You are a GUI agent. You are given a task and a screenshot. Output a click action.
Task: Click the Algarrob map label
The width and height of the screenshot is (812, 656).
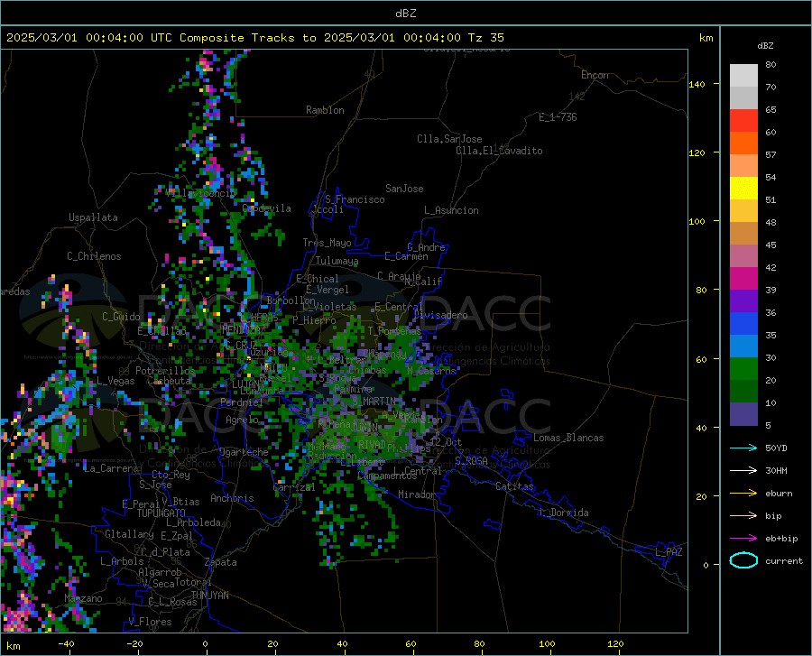160,572
